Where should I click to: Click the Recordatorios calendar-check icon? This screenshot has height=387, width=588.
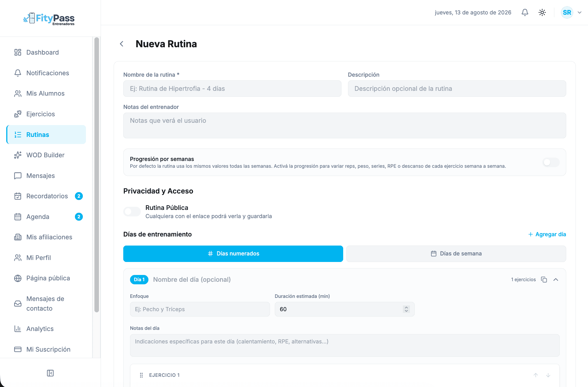click(18, 196)
